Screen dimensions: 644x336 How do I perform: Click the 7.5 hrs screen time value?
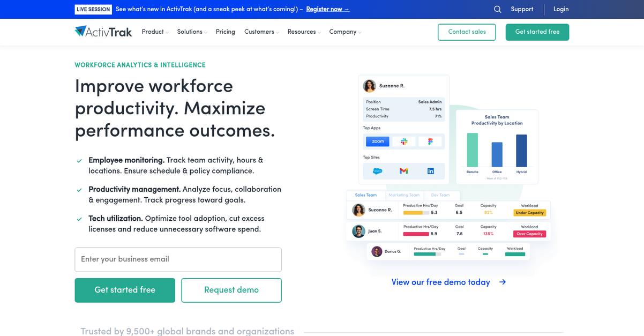click(436, 109)
